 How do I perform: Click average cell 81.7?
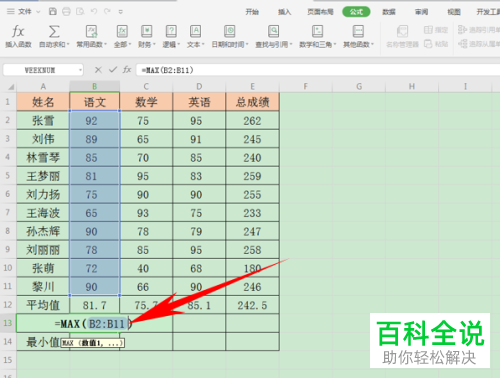coord(95,305)
